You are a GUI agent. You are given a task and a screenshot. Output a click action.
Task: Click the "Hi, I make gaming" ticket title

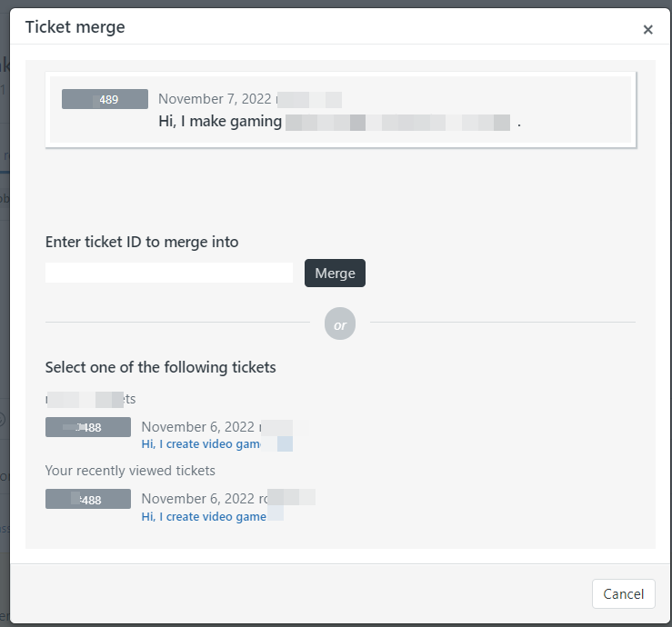220,122
